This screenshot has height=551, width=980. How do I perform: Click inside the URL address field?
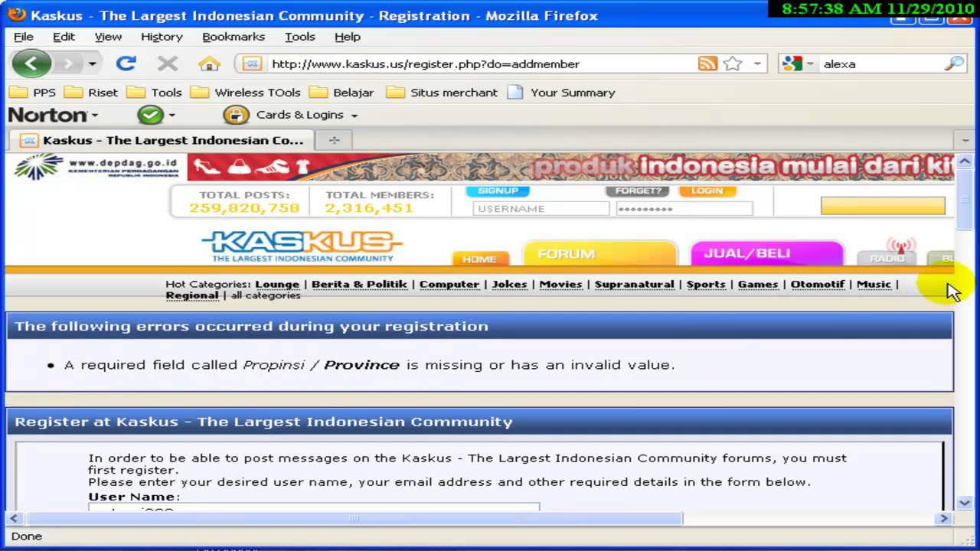tap(481, 64)
